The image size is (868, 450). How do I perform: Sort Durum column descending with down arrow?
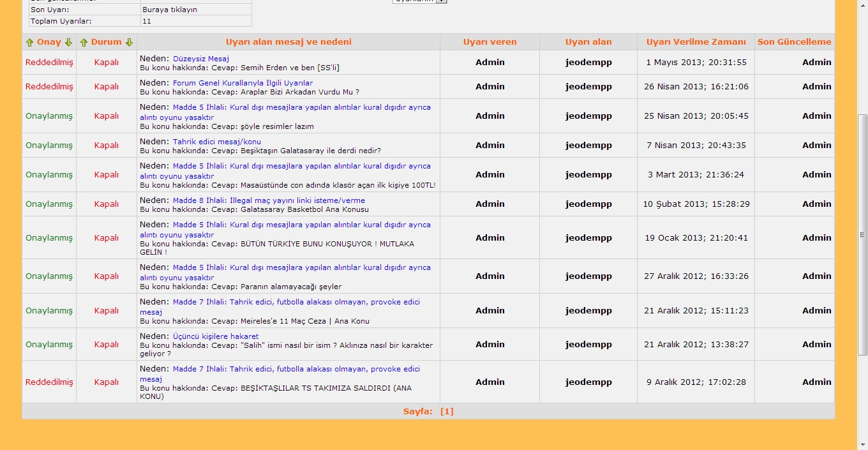129,42
